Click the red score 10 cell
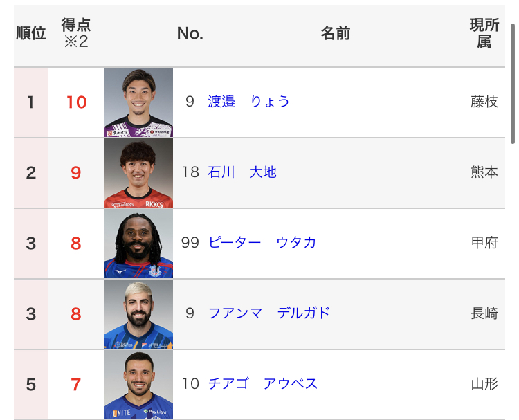Screen dimensions: 519x420 (x=76, y=102)
